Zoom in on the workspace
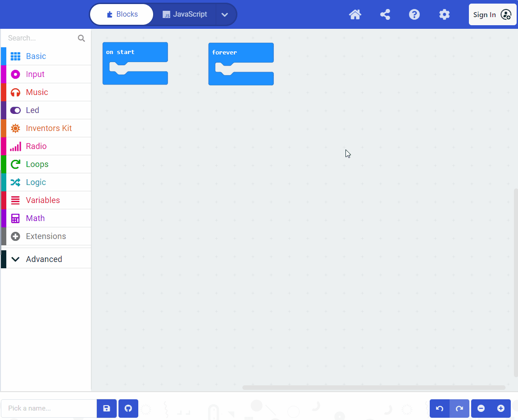This screenshot has height=420, width=518. pos(501,408)
